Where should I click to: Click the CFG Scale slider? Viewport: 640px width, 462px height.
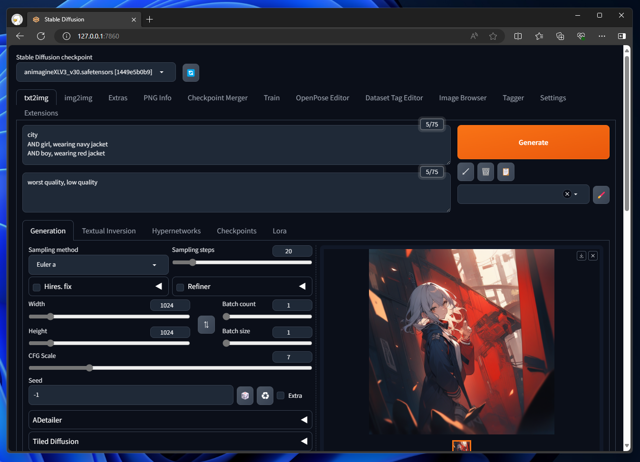pos(170,368)
